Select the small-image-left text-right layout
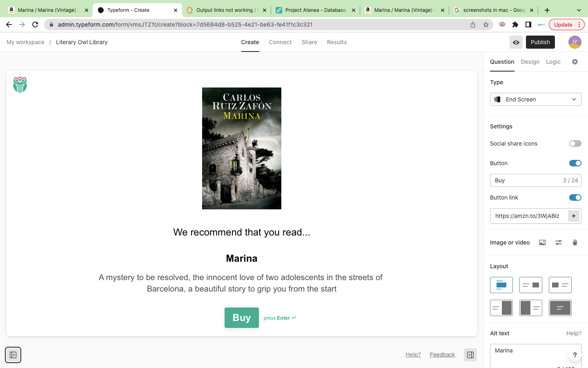 click(560, 285)
